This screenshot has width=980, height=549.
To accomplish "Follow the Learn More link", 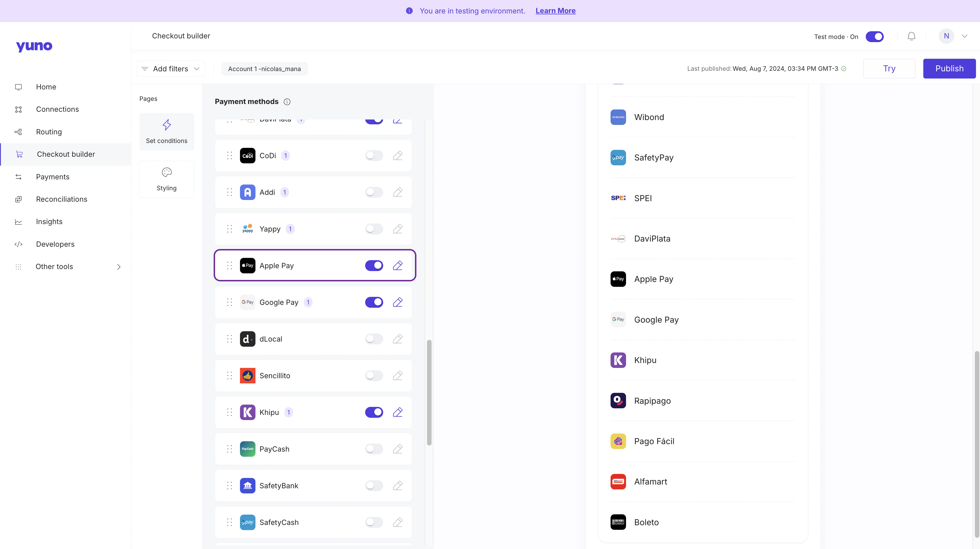I will (555, 11).
